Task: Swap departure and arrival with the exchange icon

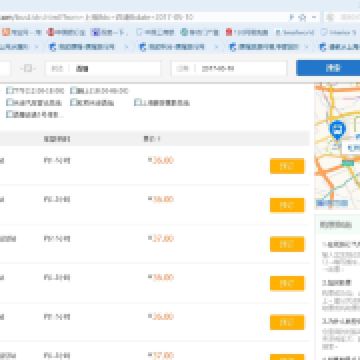Action: (x=28, y=68)
